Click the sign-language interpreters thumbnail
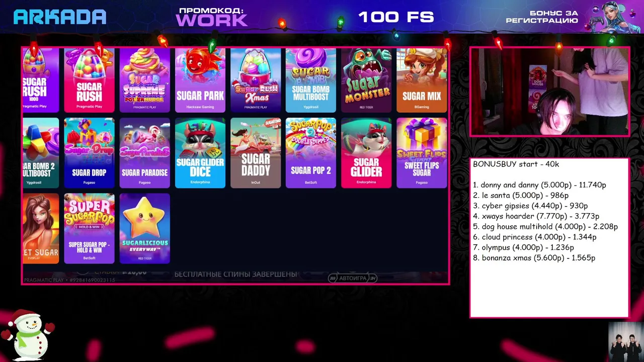This screenshot has height=362, width=644. [625, 341]
